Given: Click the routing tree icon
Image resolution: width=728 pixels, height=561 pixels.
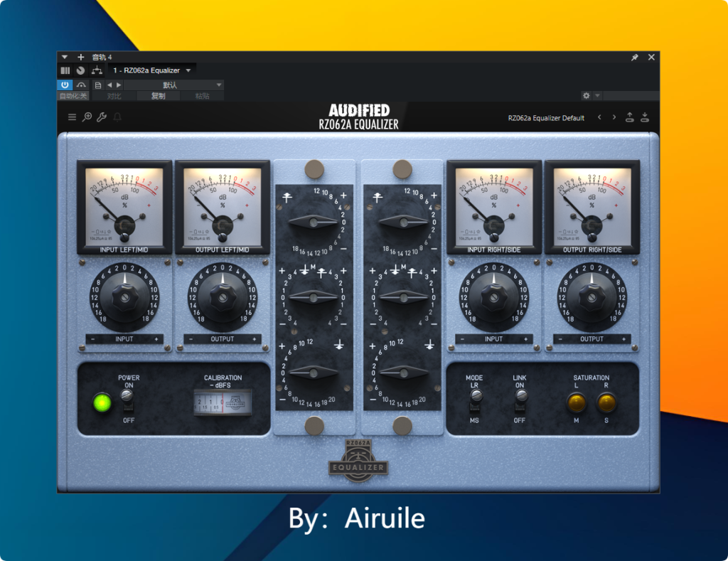Looking at the screenshot, I should 97,70.
